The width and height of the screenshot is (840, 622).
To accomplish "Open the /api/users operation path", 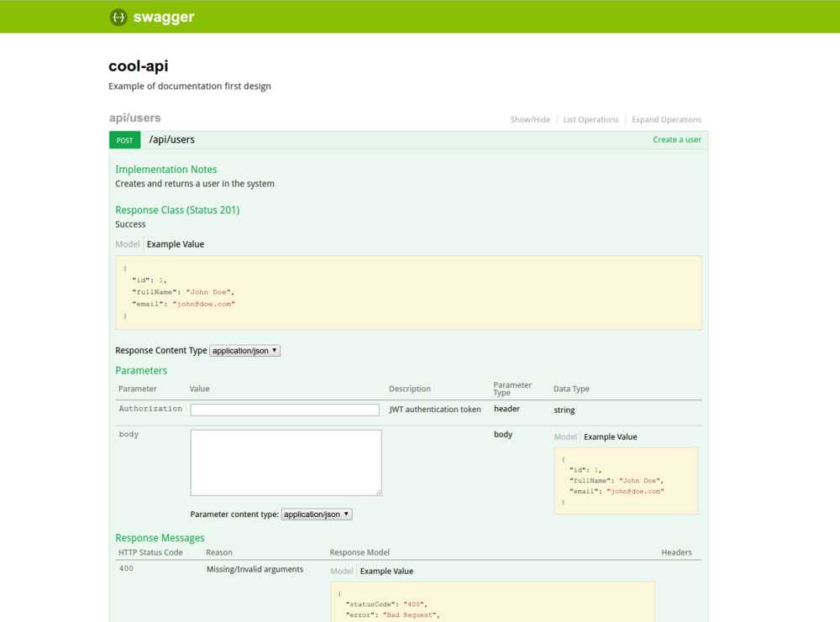I will pos(172,139).
